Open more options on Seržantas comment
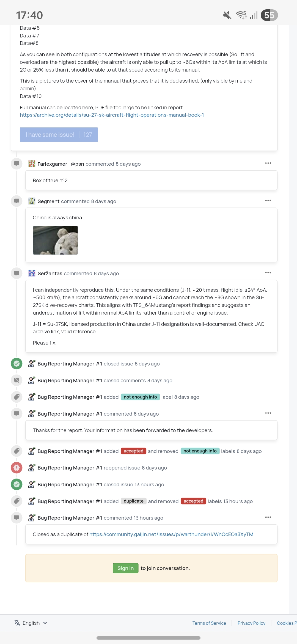The width and height of the screenshot is (297, 644). click(268, 273)
